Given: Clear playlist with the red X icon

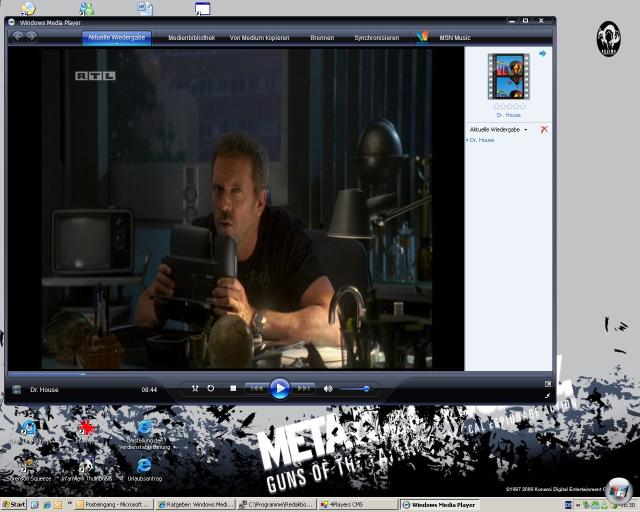Looking at the screenshot, I should 544,129.
